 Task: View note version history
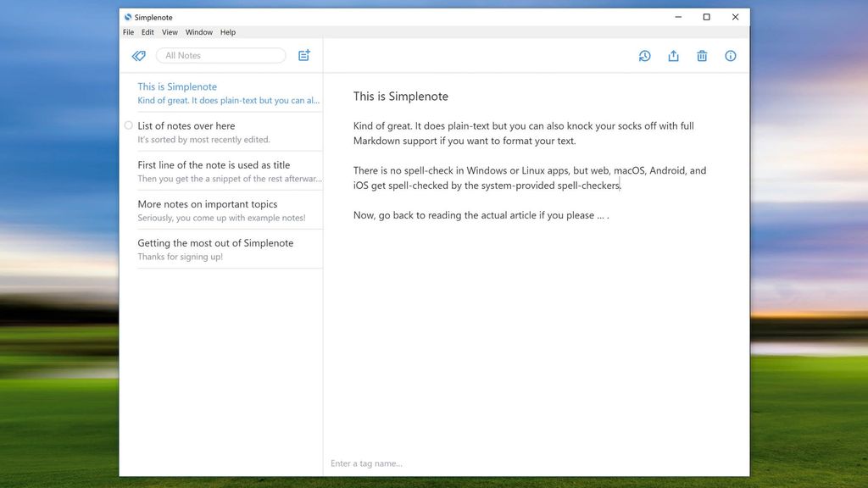pyautogui.click(x=644, y=55)
